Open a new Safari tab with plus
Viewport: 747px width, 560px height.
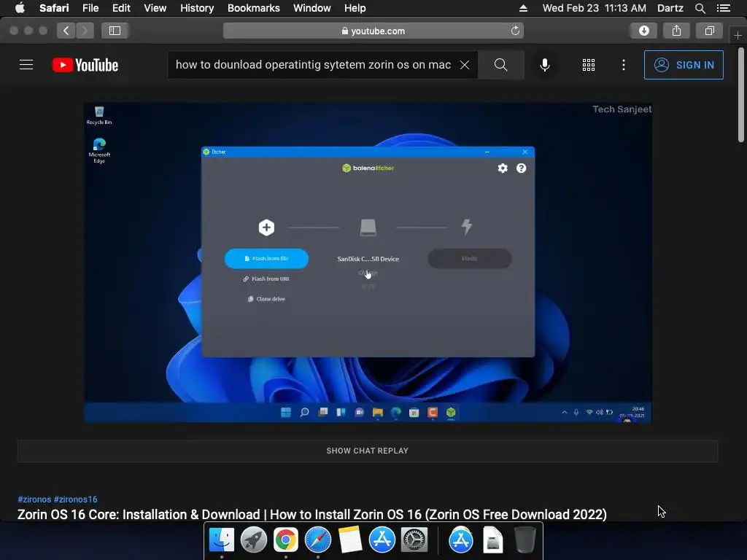[738, 36]
